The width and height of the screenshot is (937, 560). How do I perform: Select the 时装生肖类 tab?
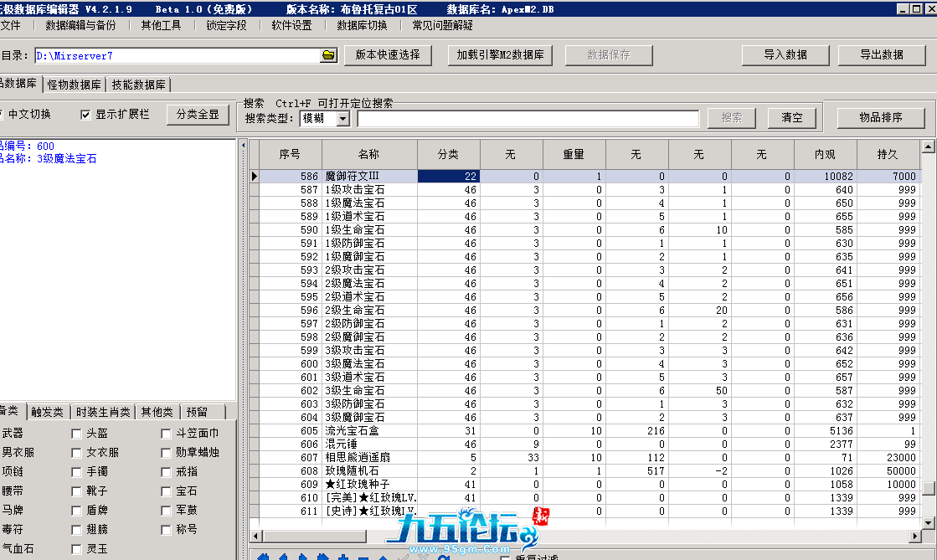pos(103,412)
